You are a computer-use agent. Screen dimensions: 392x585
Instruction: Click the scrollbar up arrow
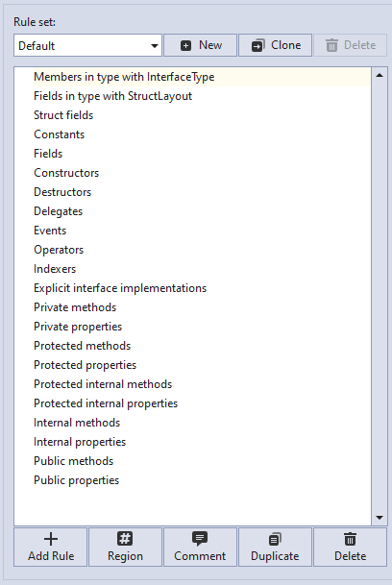[x=380, y=75]
